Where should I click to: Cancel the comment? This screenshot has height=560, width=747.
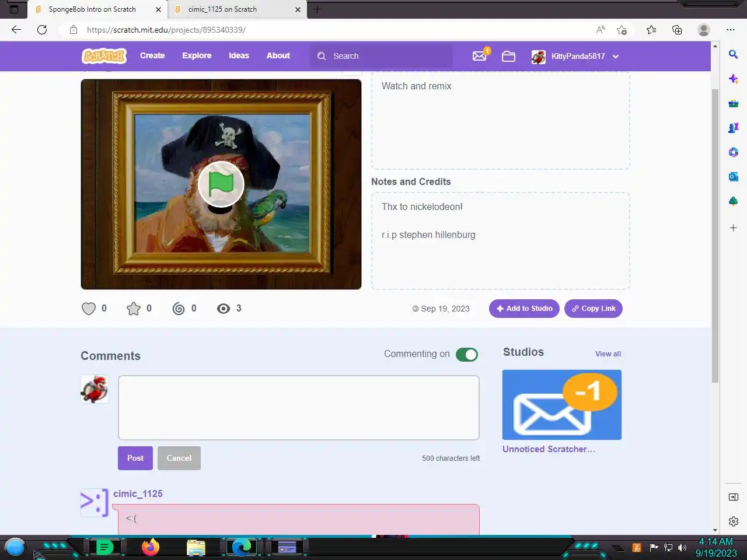179,458
